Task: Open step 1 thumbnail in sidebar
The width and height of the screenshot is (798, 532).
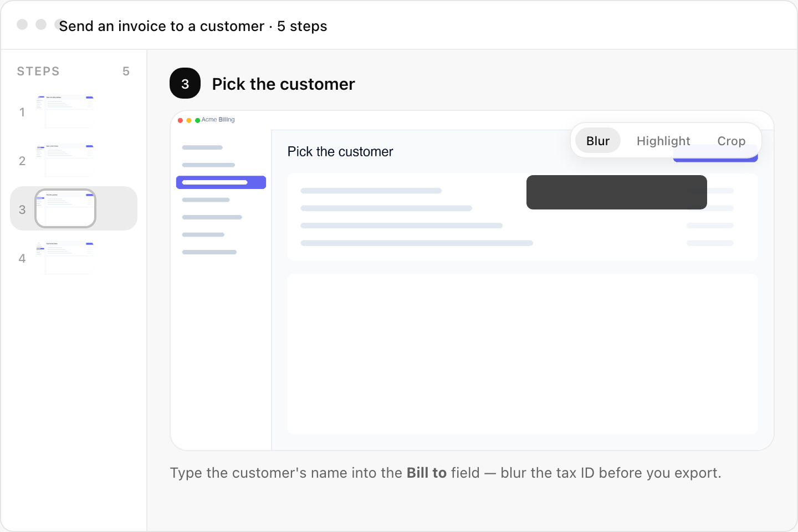Action: 65,111
